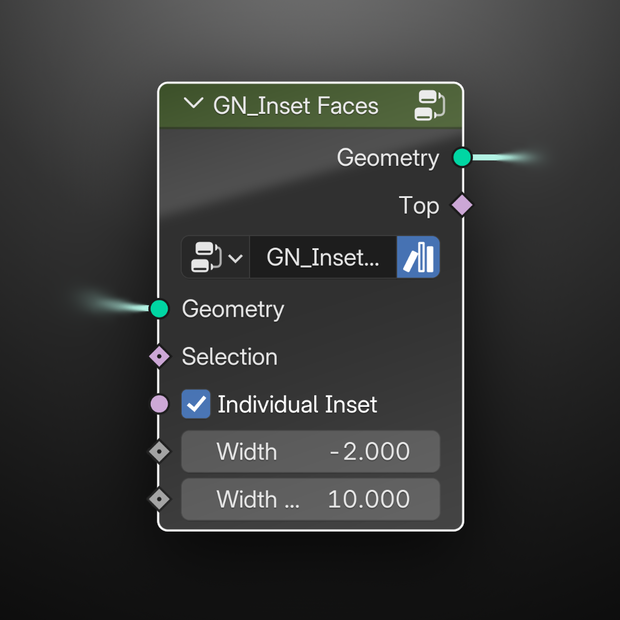Screen dimensions: 620x620
Task: Click the Top output label
Action: [x=419, y=206]
